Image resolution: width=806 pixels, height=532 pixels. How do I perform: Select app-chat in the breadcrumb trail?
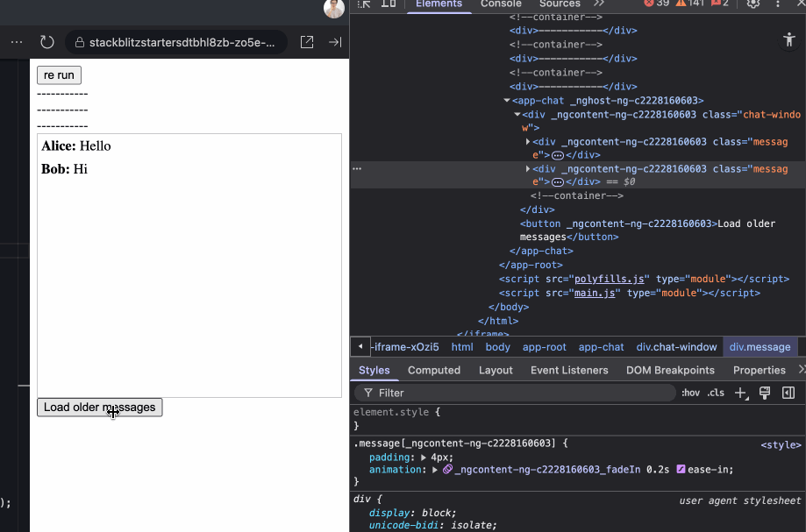[x=601, y=347]
